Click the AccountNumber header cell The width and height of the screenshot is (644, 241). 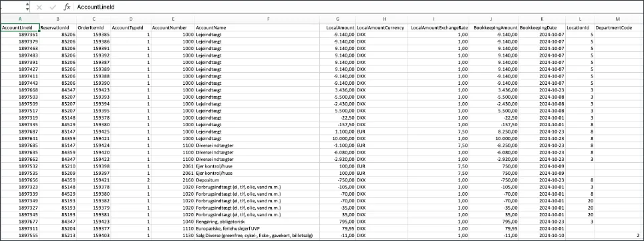point(173,27)
